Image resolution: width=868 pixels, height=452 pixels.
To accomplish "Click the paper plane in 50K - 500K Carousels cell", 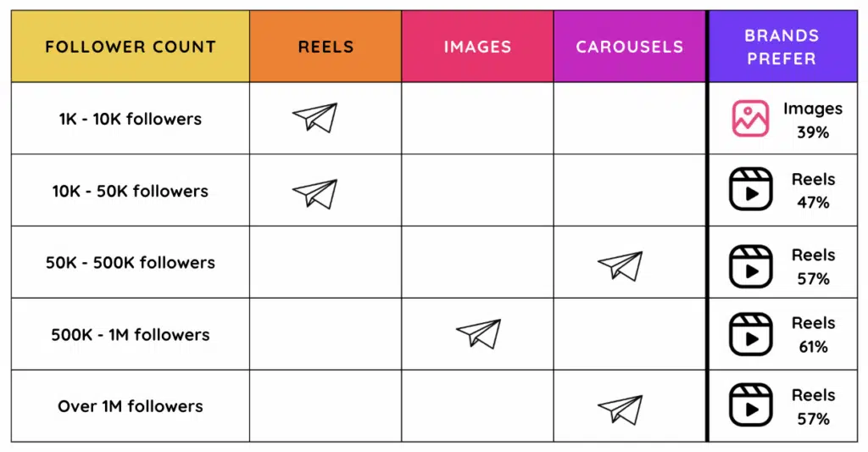I will tap(620, 265).
